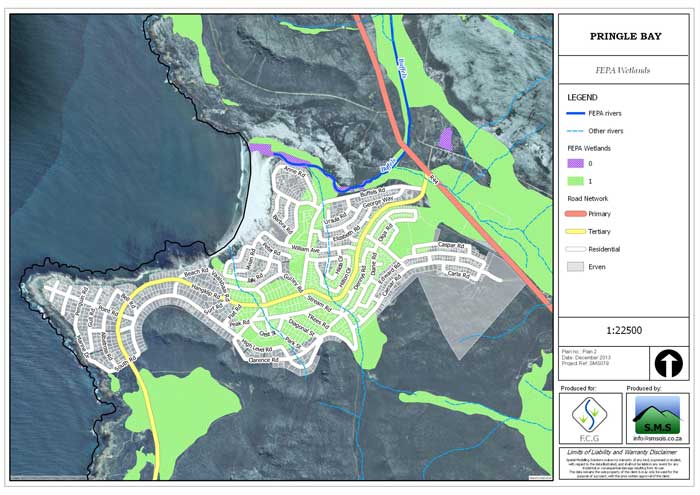Click the 1:22500 scale text
This screenshot has height=495, width=700.
tap(624, 330)
